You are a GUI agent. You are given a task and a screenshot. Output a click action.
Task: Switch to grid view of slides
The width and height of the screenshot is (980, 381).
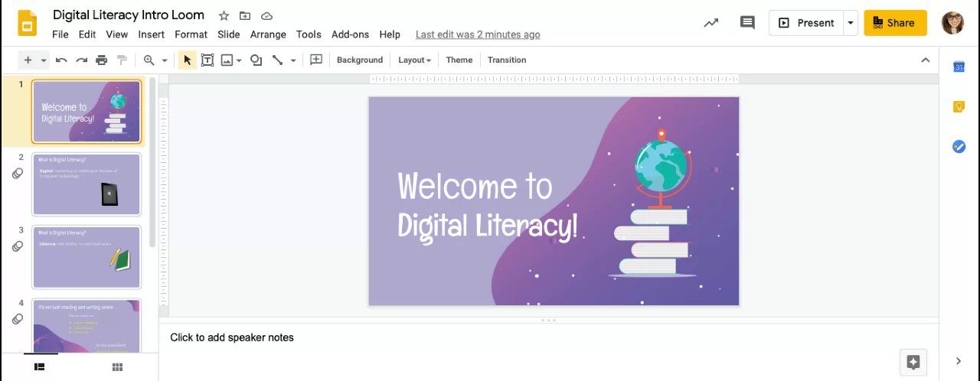(x=117, y=367)
